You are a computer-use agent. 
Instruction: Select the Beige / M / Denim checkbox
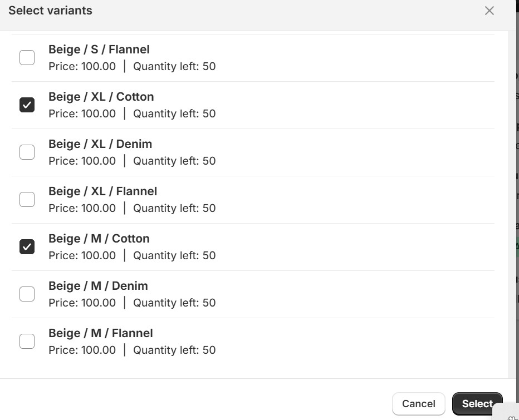click(x=27, y=294)
